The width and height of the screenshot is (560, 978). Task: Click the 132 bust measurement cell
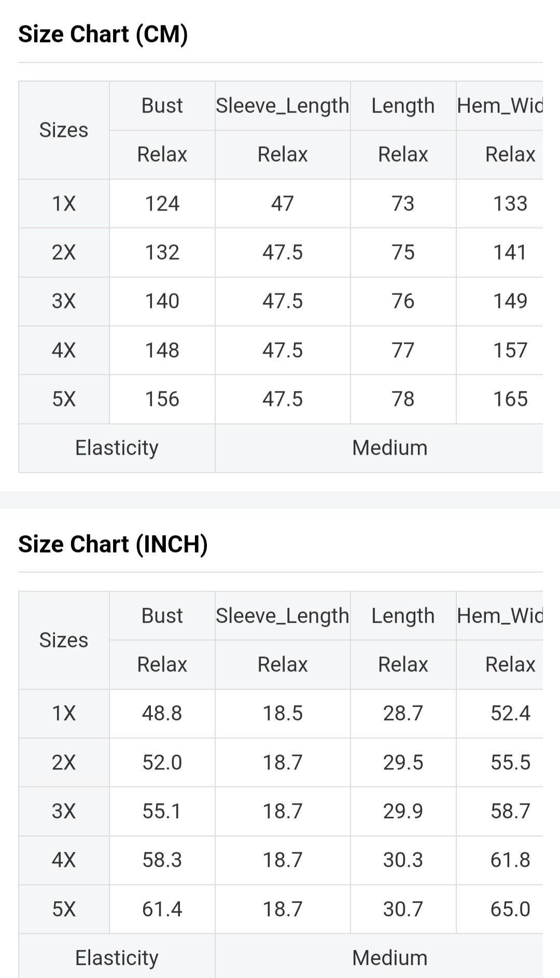click(x=162, y=253)
